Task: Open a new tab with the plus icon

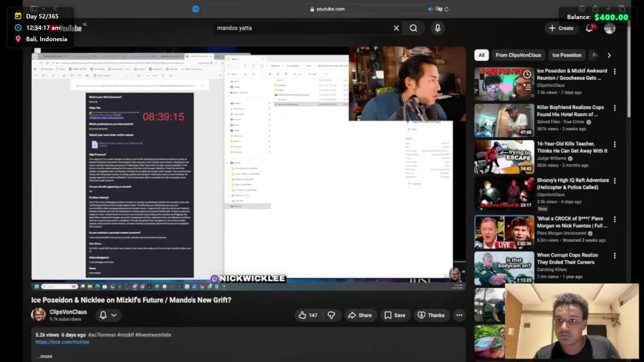Action: click(x=608, y=9)
